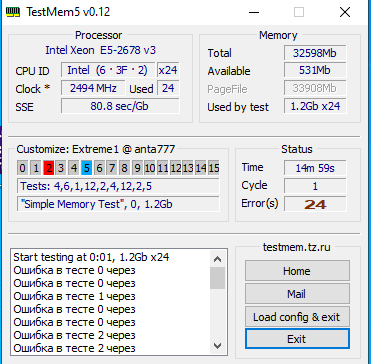Viewport: 371px width, 364px height.
Task: Click log scrollbar up arrow
Action: coord(217,259)
